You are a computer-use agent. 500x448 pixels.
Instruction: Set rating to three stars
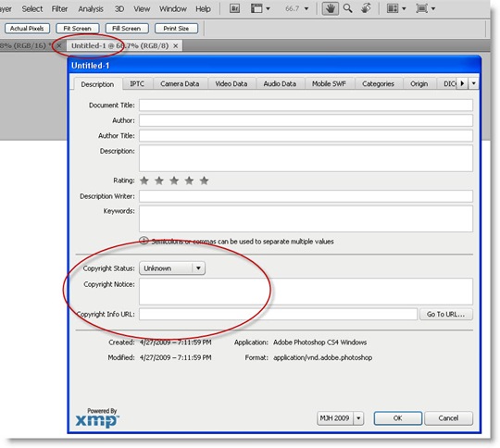tap(174, 180)
